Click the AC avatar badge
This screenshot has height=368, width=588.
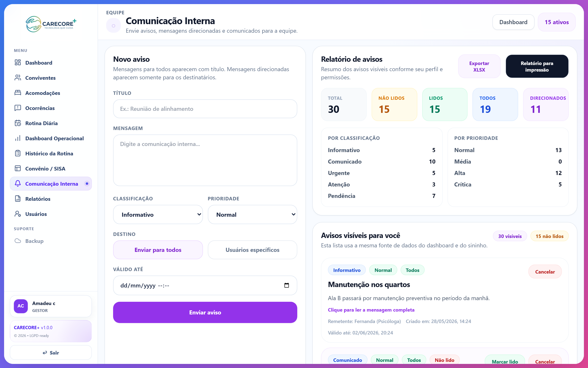[21, 306]
